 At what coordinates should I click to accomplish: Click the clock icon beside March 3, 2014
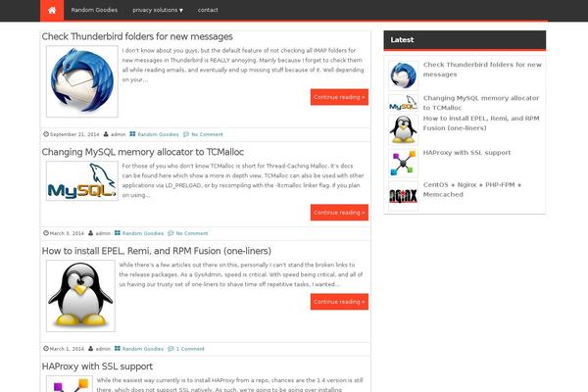pos(46,233)
